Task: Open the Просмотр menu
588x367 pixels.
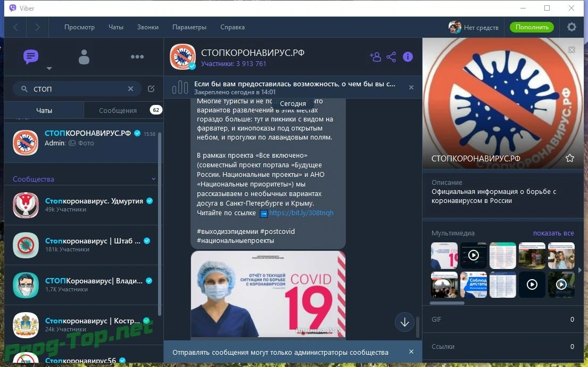Action: 79,27
